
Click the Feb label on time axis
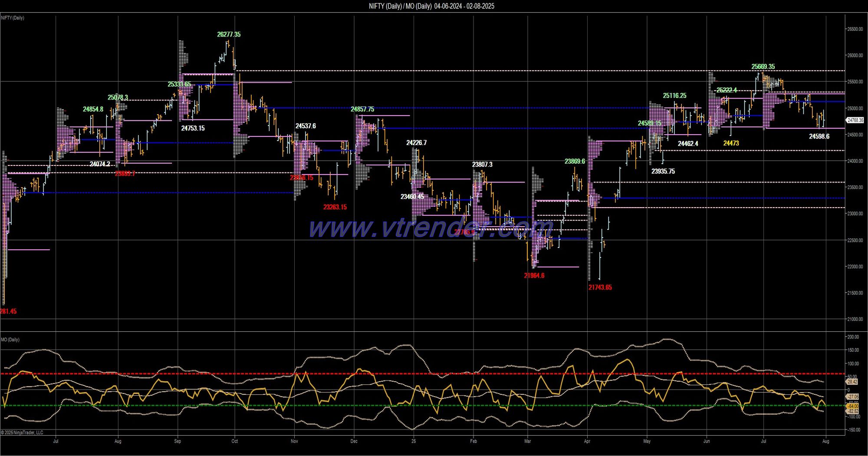473,441
